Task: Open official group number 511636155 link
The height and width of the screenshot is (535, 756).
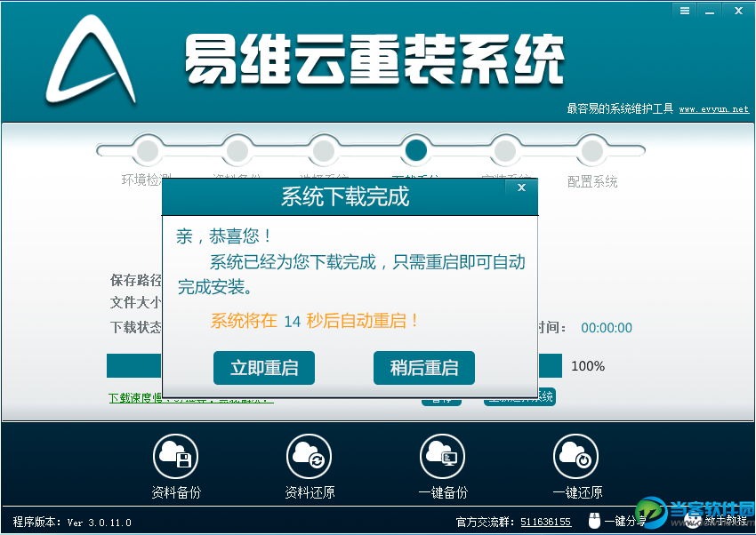Action: (546, 522)
